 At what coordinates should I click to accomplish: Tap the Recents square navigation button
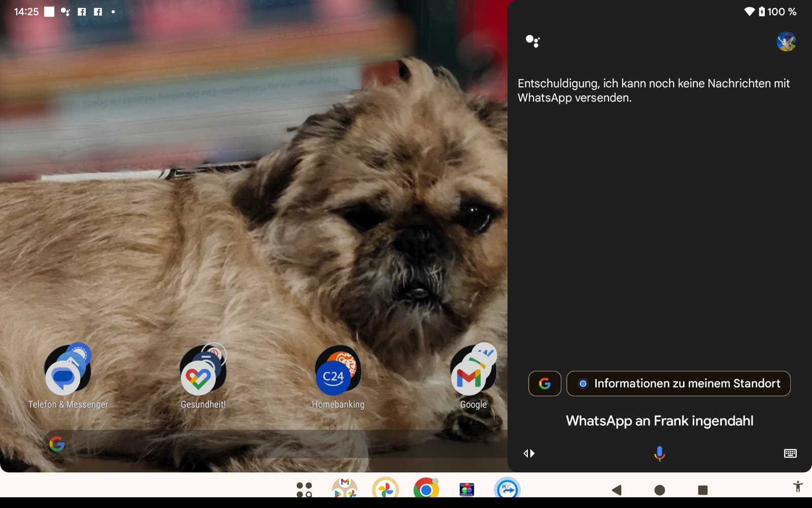[x=703, y=490]
